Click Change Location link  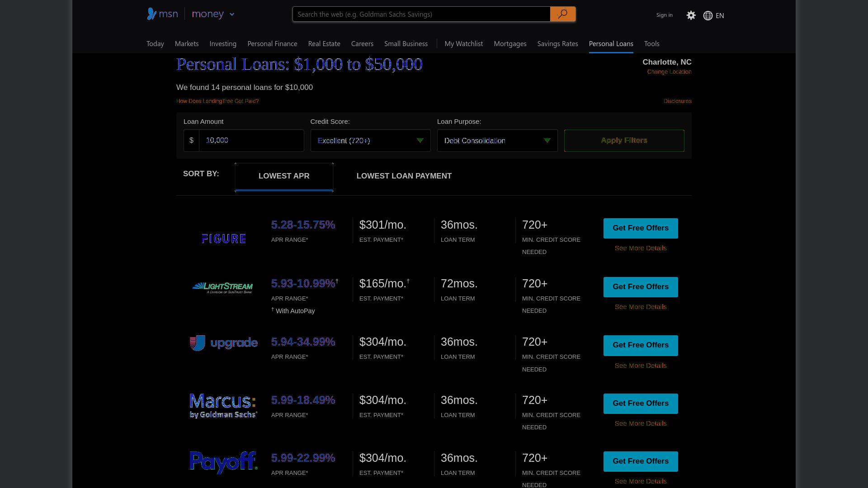click(669, 72)
